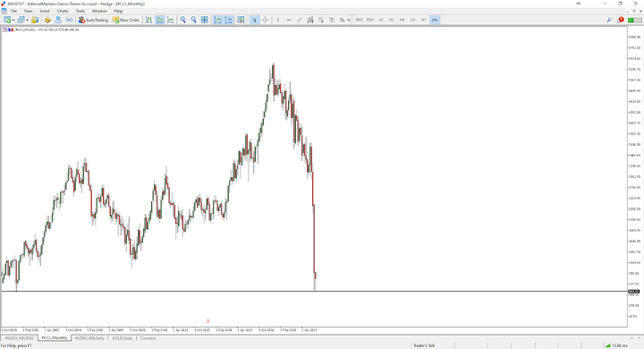Switch to the #USDX_M0,Daily chart tab
The height and width of the screenshot is (349, 644).
[89, 338]
